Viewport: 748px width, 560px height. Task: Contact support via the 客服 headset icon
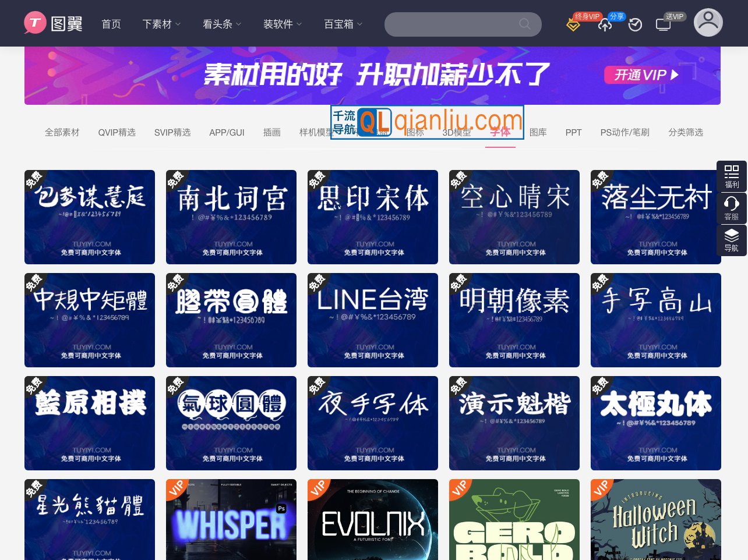[x=732, y=208]
